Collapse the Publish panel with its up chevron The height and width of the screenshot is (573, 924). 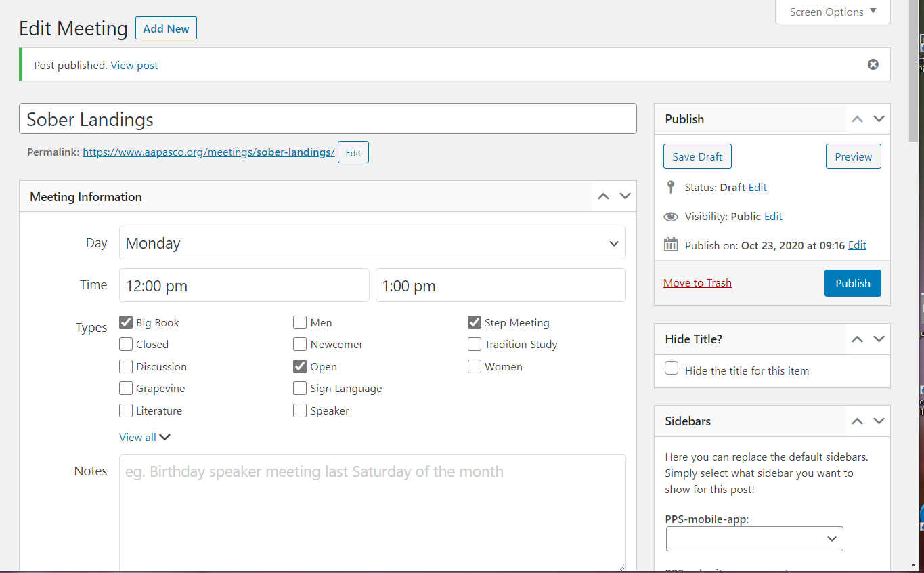click(857, 119)
